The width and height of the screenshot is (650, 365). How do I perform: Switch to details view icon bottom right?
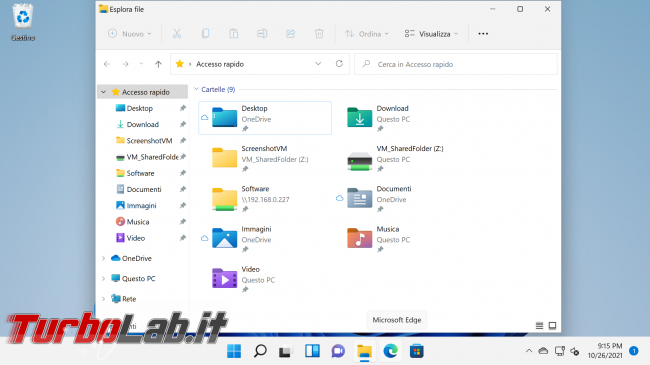click(x=539, y=326)
